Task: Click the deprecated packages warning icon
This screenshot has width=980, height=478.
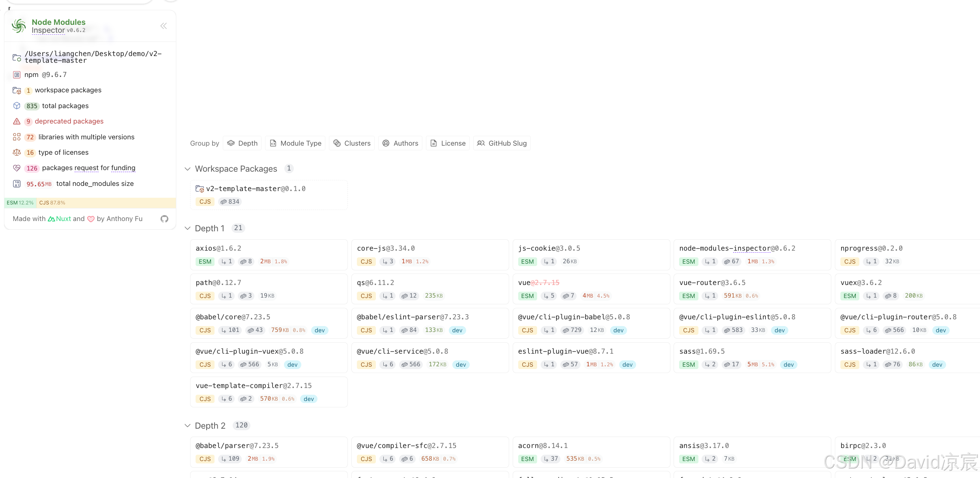Action: [x=17, y=121]
